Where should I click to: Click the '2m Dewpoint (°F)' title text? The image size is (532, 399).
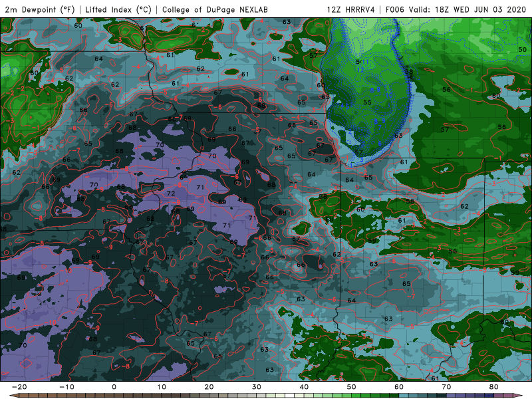(40, 9)
